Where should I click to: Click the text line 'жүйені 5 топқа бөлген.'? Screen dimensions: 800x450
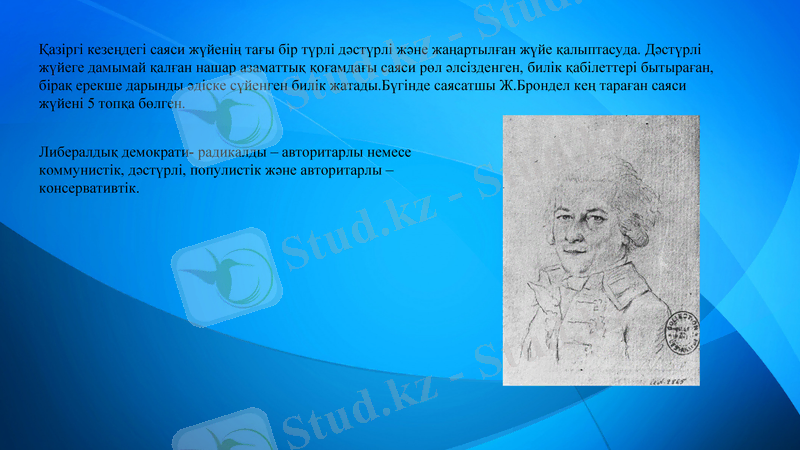[x=112, y=104]
